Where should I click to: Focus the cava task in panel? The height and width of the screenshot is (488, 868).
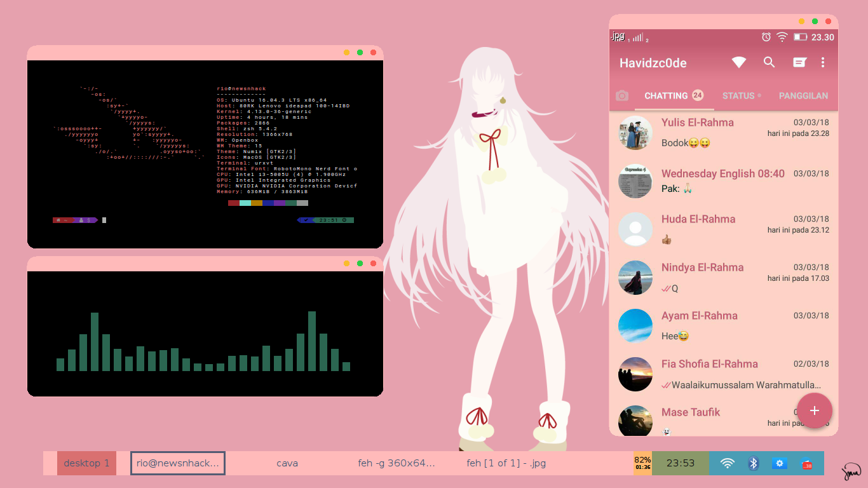click(287, 463)
